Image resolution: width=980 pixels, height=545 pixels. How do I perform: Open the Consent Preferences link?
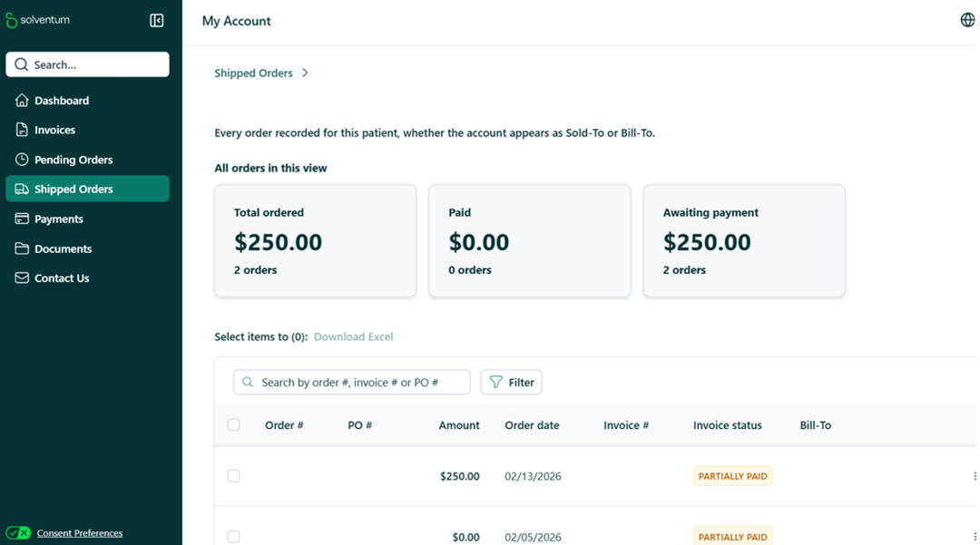[x=79, y=533]
